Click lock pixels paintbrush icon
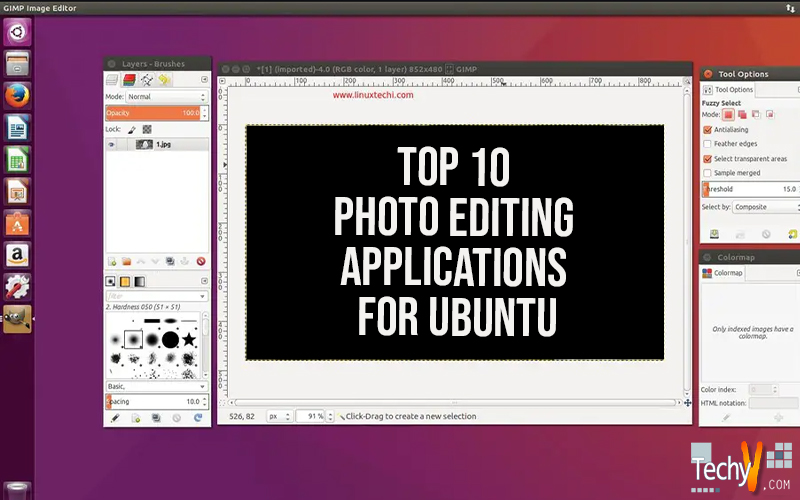 (x=132, y=129)
